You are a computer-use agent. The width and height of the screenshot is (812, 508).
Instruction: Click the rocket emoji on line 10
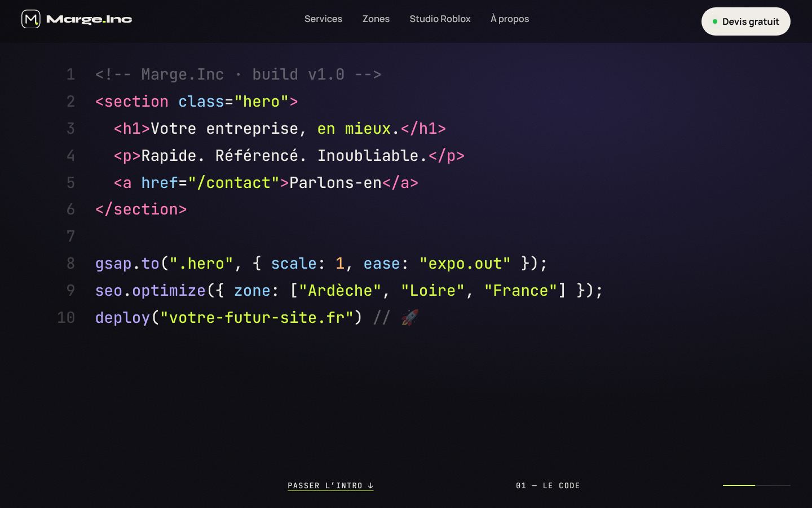coord(410,317)
